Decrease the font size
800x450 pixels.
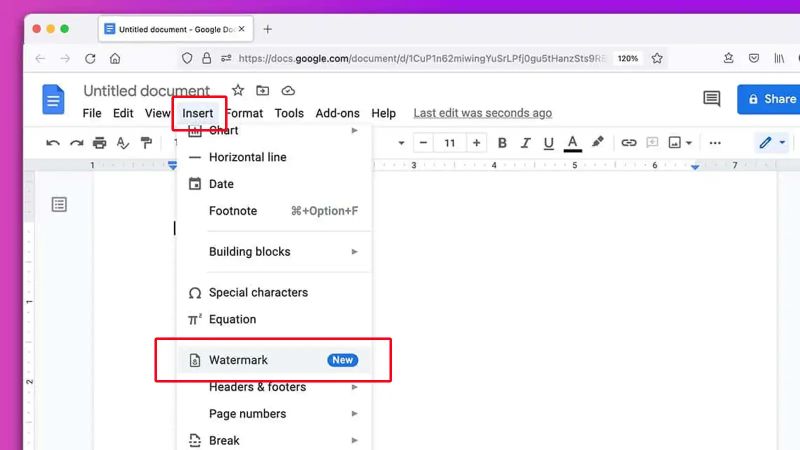pyautogui.click(x=423, y=143)
